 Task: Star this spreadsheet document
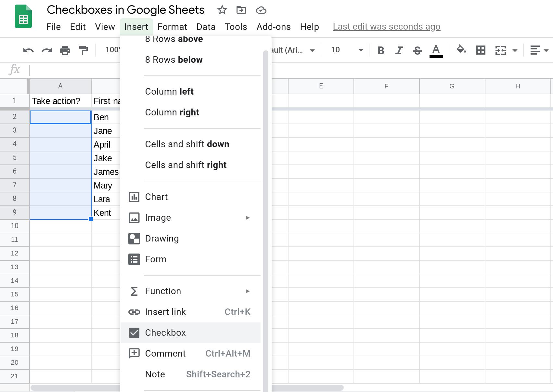click(222, 10)
